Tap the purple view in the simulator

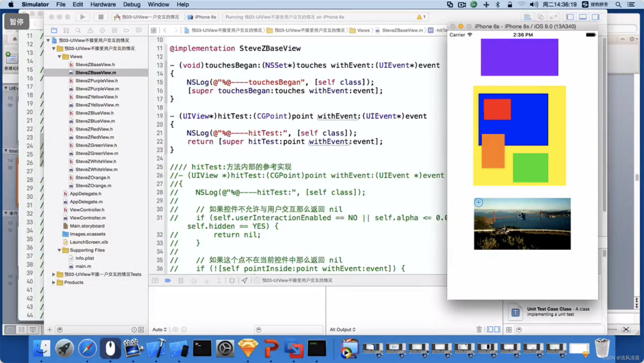519,57
